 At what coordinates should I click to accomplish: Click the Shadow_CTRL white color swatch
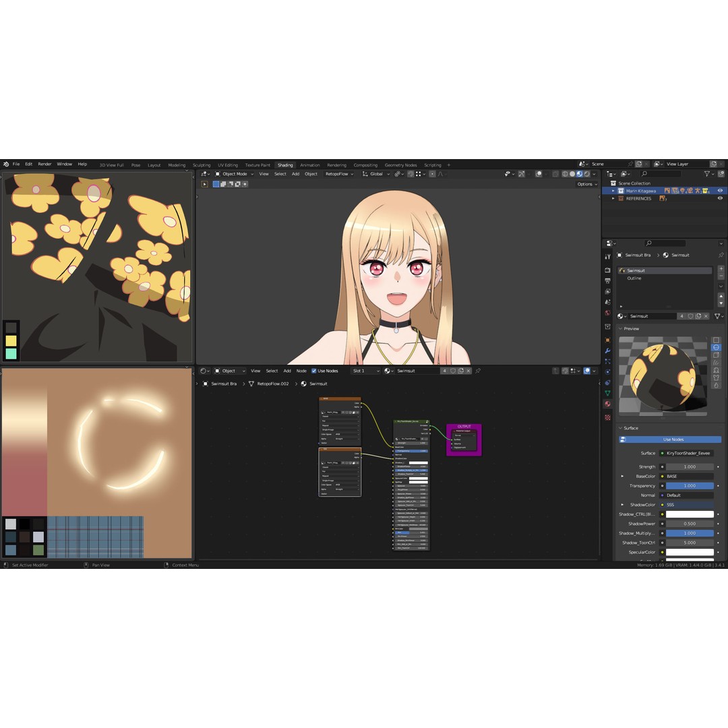tap(690, 514)
